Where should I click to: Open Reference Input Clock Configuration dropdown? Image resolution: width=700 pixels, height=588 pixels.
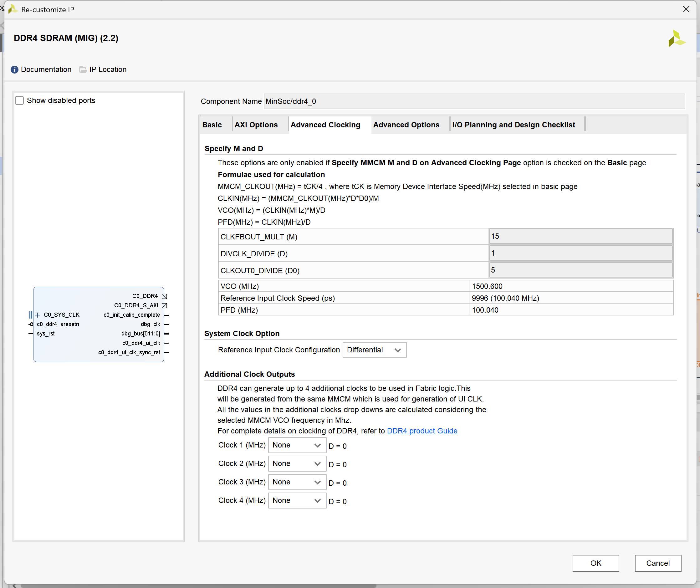[374, 350]
